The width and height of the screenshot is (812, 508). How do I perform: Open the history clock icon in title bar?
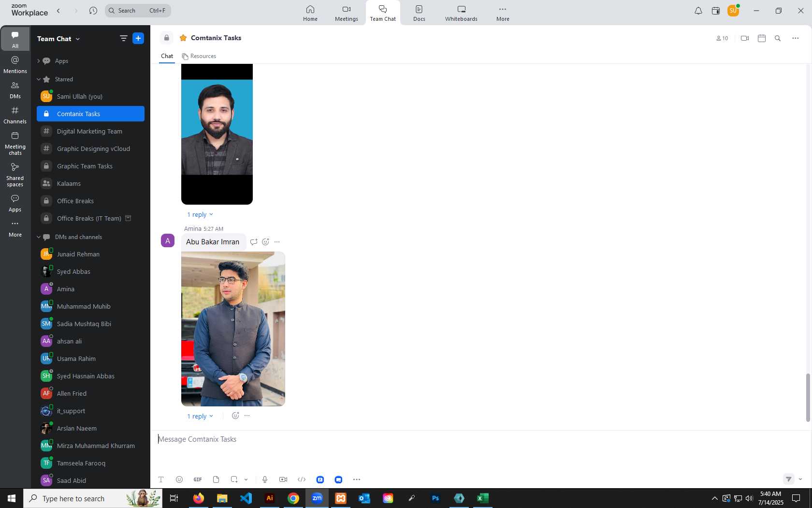pos(93,11)
